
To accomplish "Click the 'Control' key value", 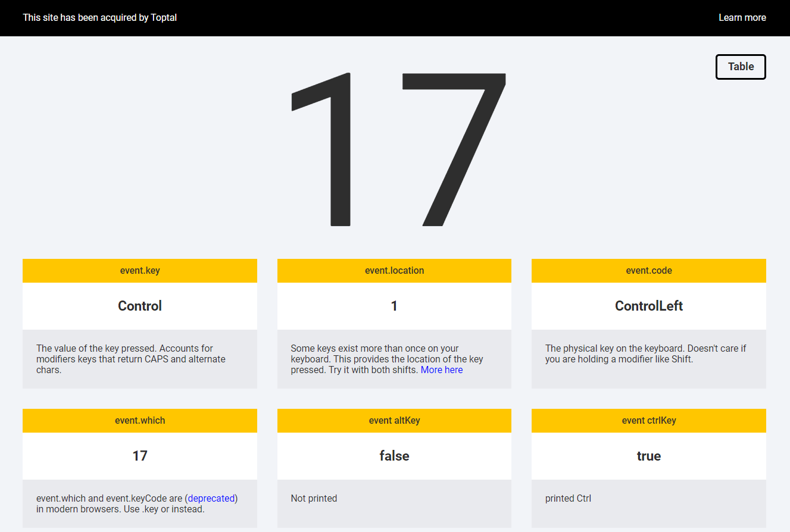I will [140, 306].
